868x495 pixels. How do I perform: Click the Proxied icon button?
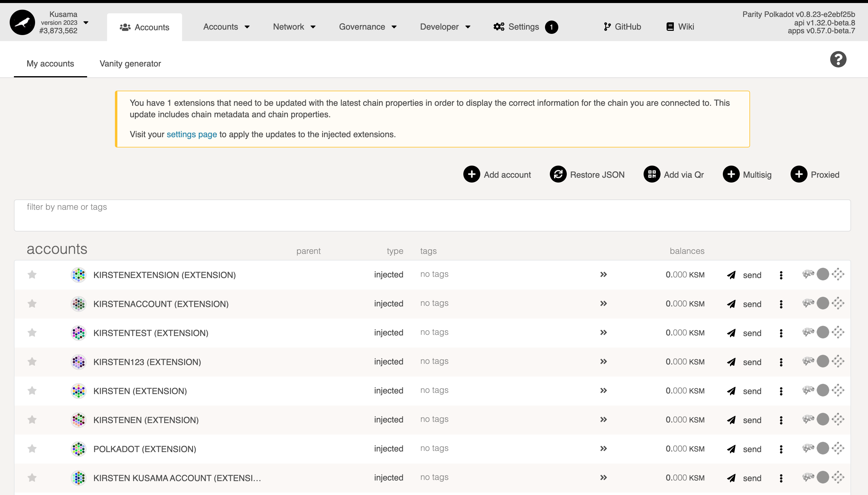pyautogui.click(x=799, y=175)
